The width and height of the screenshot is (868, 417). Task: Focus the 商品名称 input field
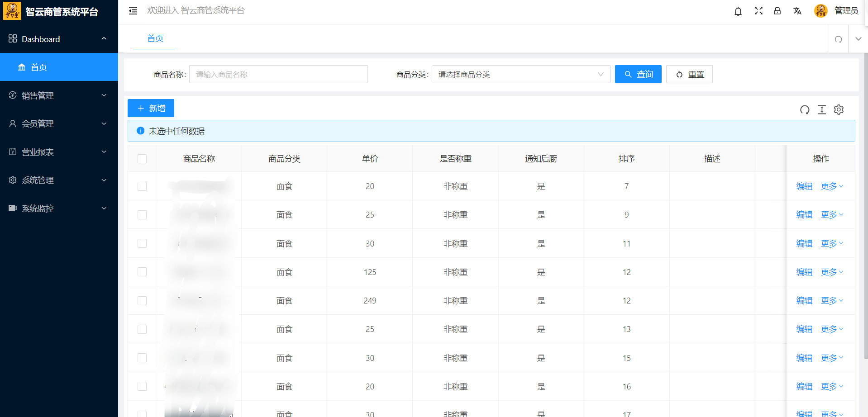(x=278, y=74)
